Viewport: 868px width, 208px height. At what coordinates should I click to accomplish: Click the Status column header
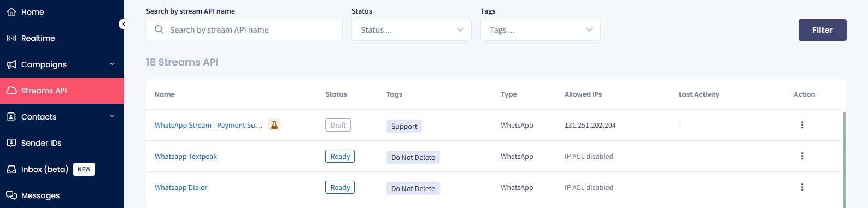336,94
